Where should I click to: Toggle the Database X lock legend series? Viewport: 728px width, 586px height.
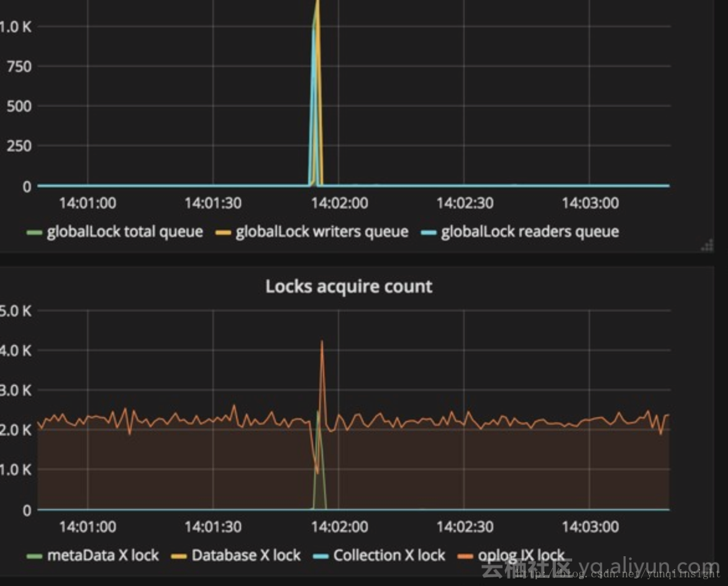point(246,556)
